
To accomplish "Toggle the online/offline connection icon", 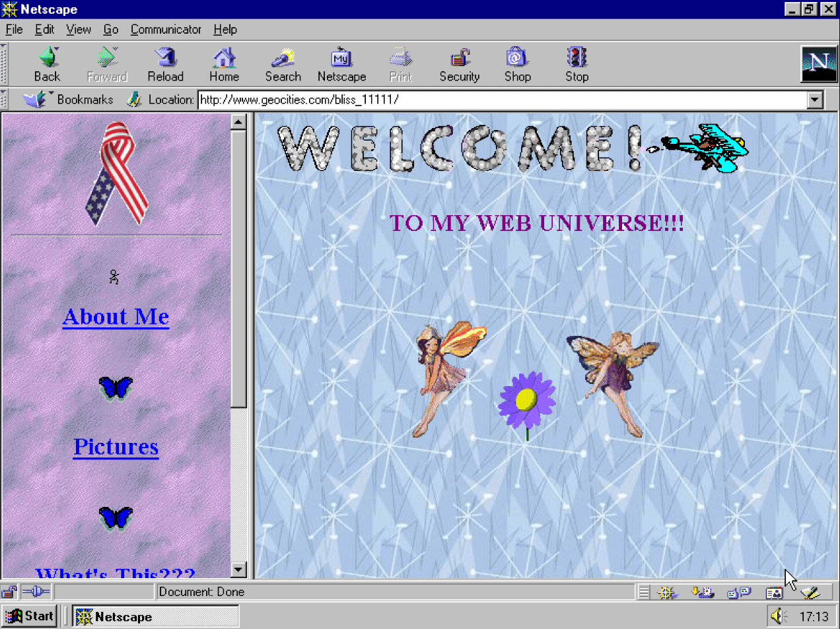I will click(x=36, y=591).
